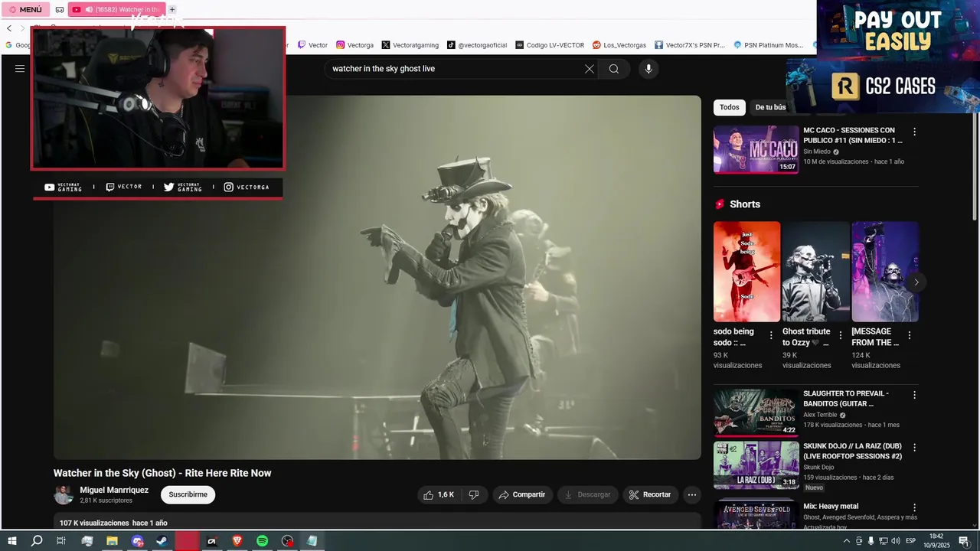The width and height of the screenshot is (980, 551).
Task: Open the volume control in system tray
Action: click(x=896, y=541)
